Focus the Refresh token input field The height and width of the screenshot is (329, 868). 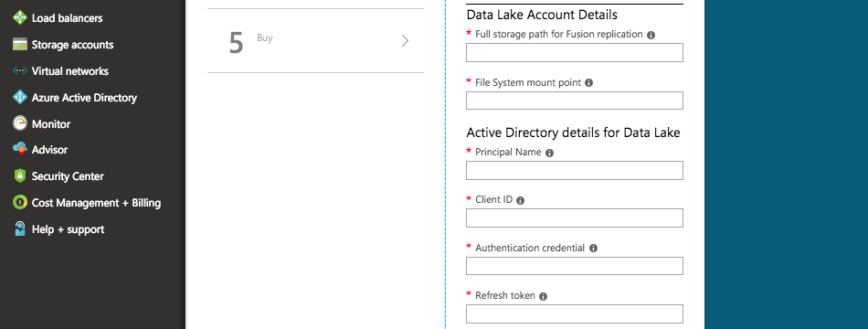pos(575,314)
